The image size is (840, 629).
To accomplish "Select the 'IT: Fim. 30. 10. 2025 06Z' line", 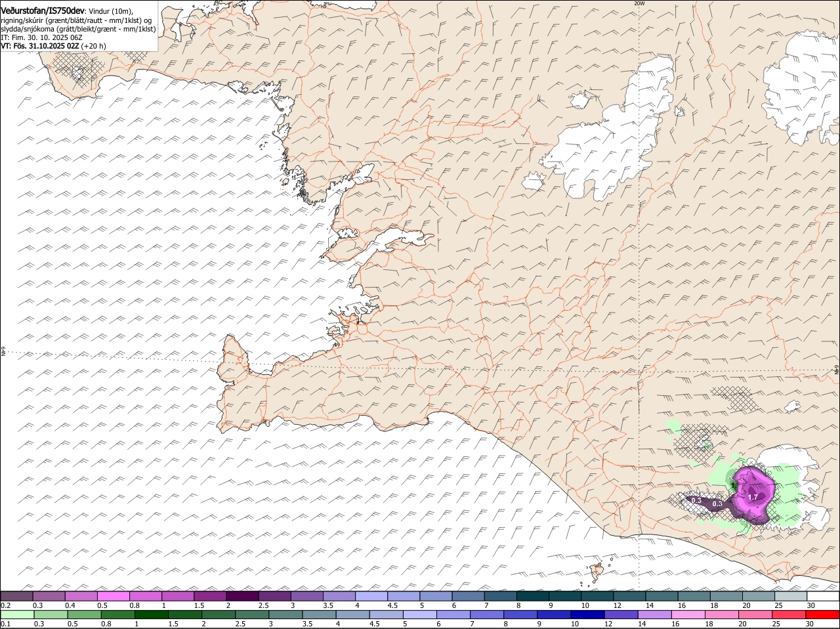I will (x=41, y=38).
